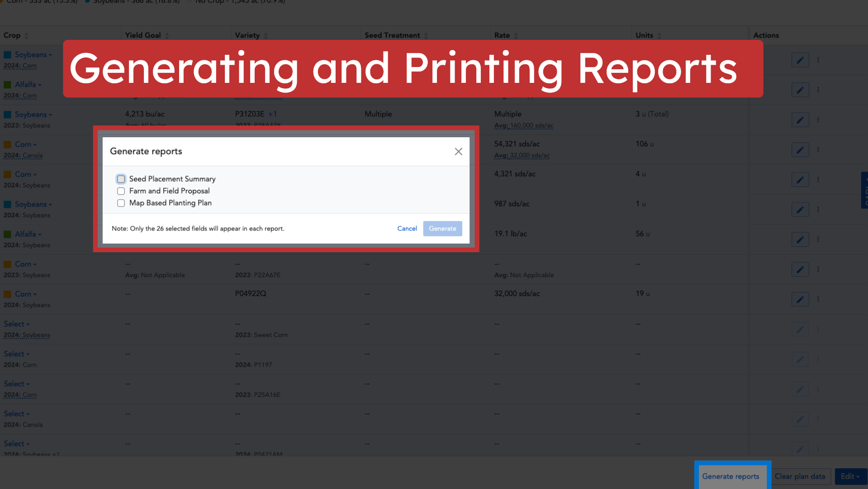Viewport: 868px width, 489px height.
Task: Check the Map Based Planting Plan checkbox
Action: (121, 203)
